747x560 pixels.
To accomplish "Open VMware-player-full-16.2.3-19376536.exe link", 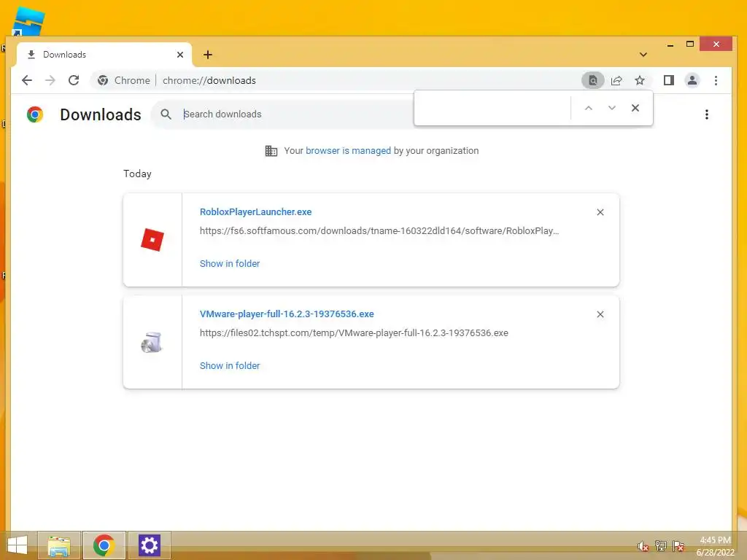I will coord(287,314).
